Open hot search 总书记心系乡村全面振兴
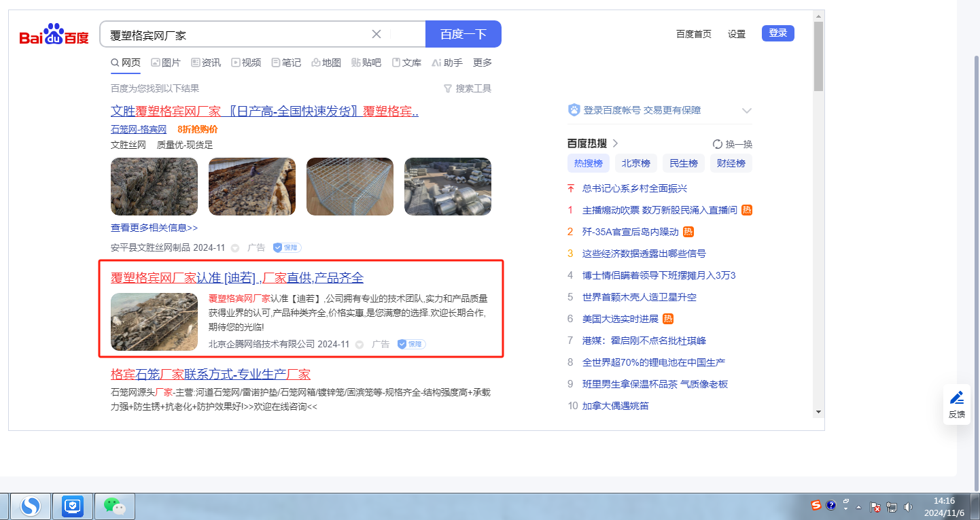Image resolution: width=980 pixels, height=520 pixels. click(x=635, y=188)
